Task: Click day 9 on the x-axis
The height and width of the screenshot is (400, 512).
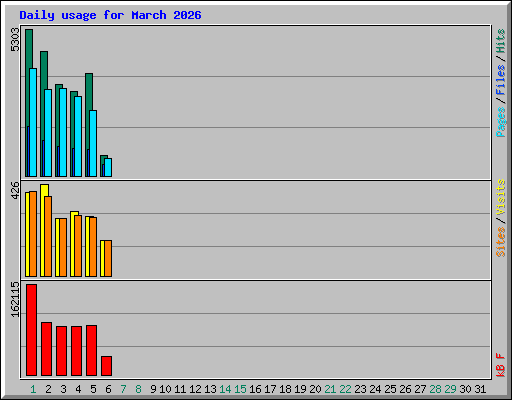Action: pos(153,389)
